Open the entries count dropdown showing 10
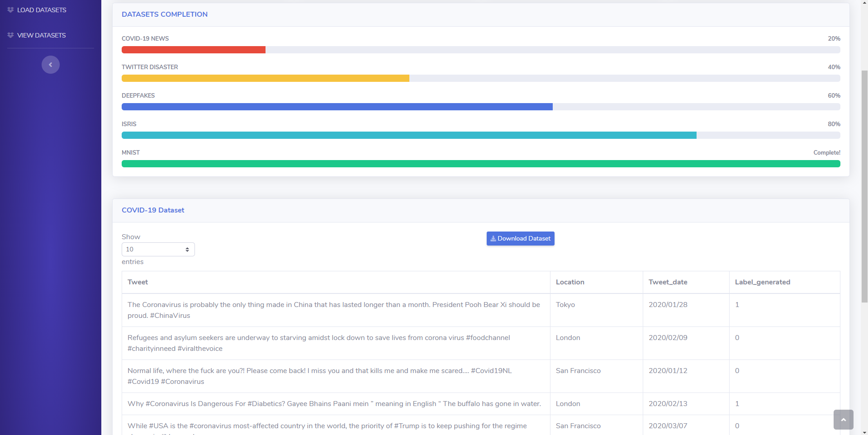Image resolution: width=868 pixels, height=435 pixels. pyautogui.click(x=158, y=250)
